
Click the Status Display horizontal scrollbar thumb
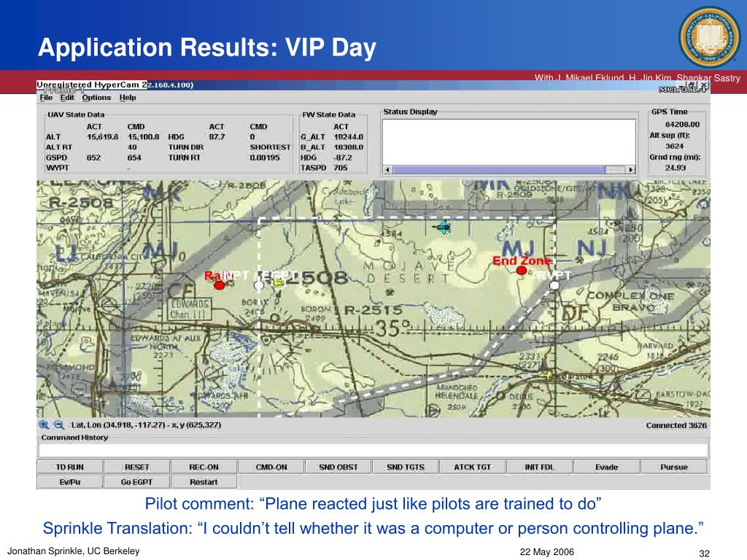(499, 169)
